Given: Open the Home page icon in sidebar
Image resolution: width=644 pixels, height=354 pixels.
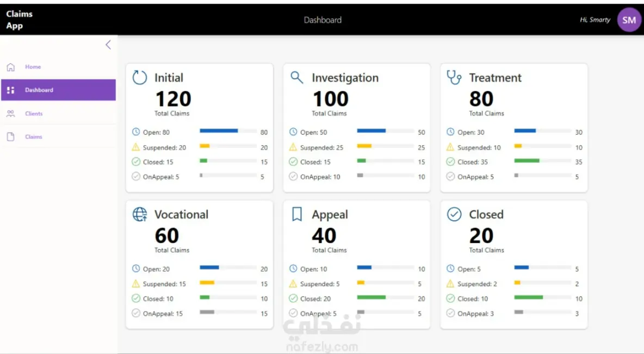Looking at the screenshot, I should click(11, 67).
